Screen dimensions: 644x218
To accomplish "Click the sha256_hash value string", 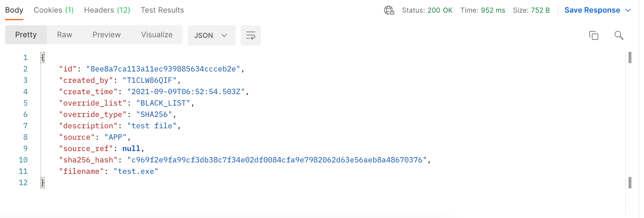I will [277, 160].
